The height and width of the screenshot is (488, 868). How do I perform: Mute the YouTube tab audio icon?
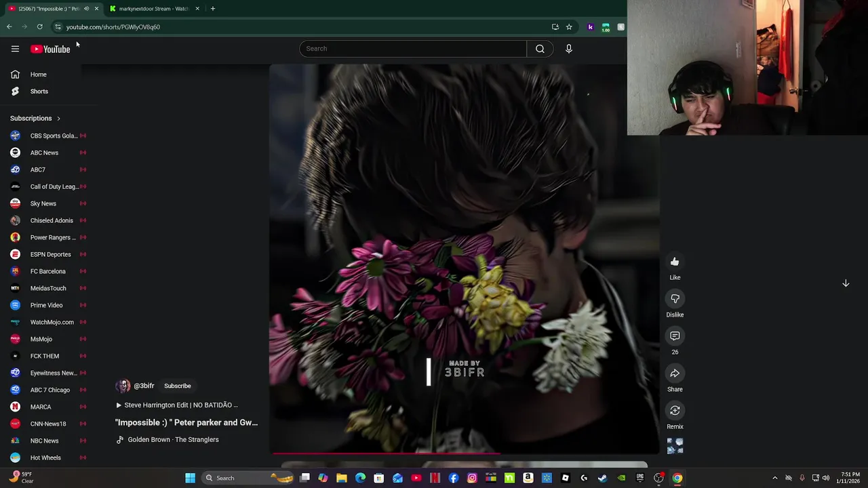tap(86, 9)
